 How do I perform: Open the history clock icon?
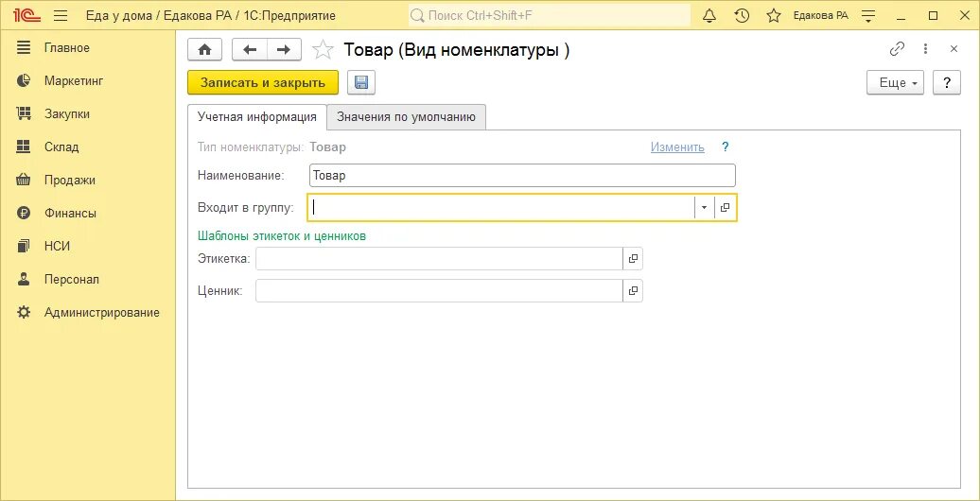coord(742,16)
